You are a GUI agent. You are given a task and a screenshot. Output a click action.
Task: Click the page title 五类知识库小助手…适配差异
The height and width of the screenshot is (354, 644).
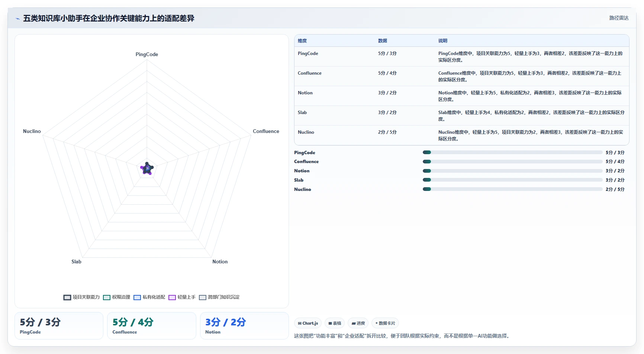[109, 19]
